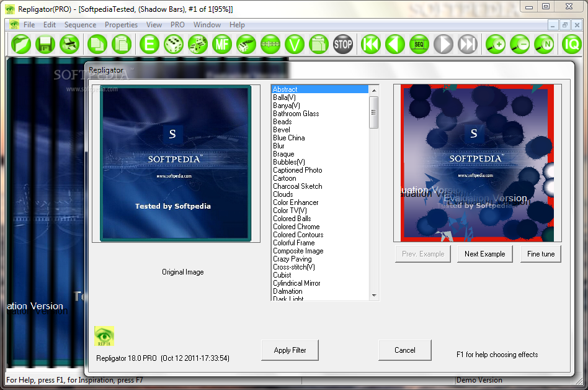This screenshot has height=390, width=588.
Task: Click the Save floppy disk icon
Action: [x=45, y=44]
